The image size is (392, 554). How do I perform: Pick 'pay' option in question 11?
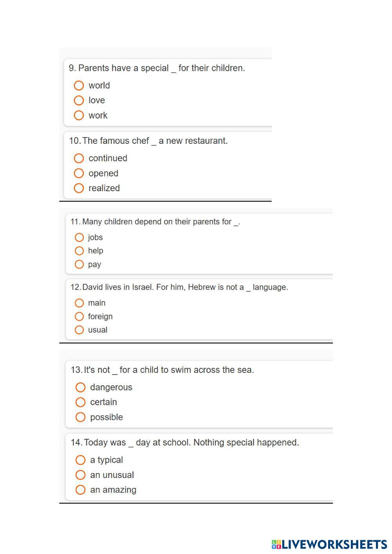point(79,264)
